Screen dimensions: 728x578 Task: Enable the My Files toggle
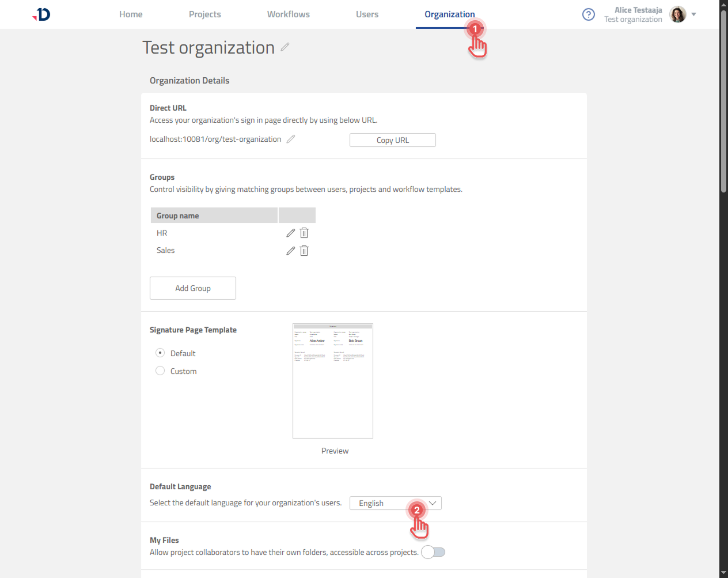click(x=433, y=552)
